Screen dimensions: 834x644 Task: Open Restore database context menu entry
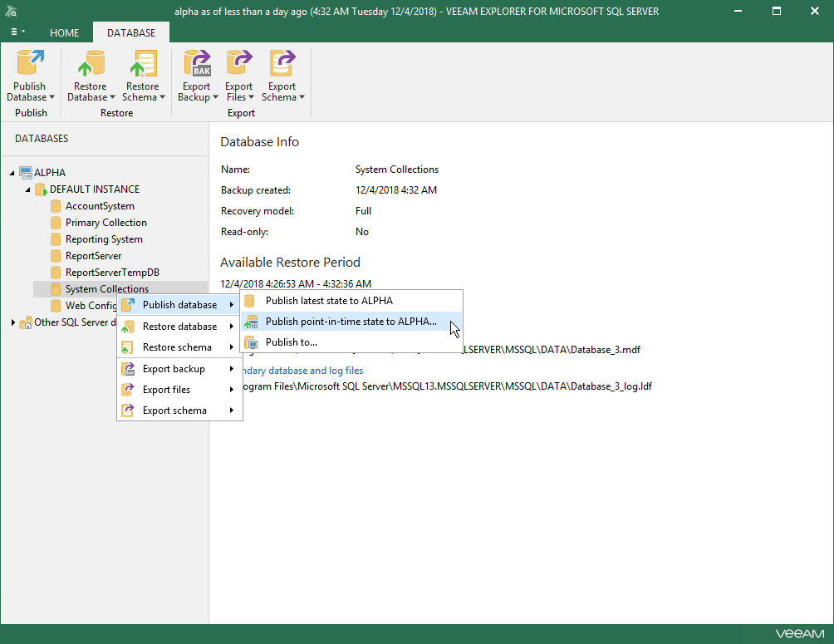click(x=179, y=327)
